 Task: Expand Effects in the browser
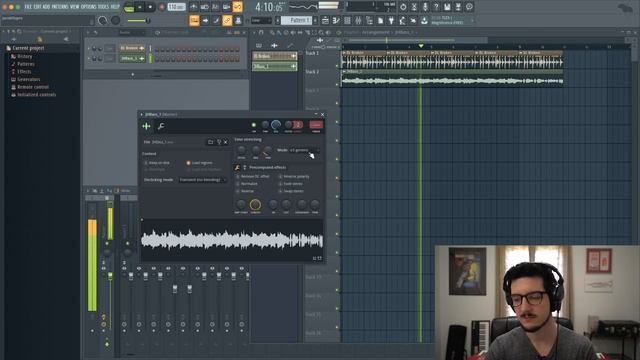[24, 71]
